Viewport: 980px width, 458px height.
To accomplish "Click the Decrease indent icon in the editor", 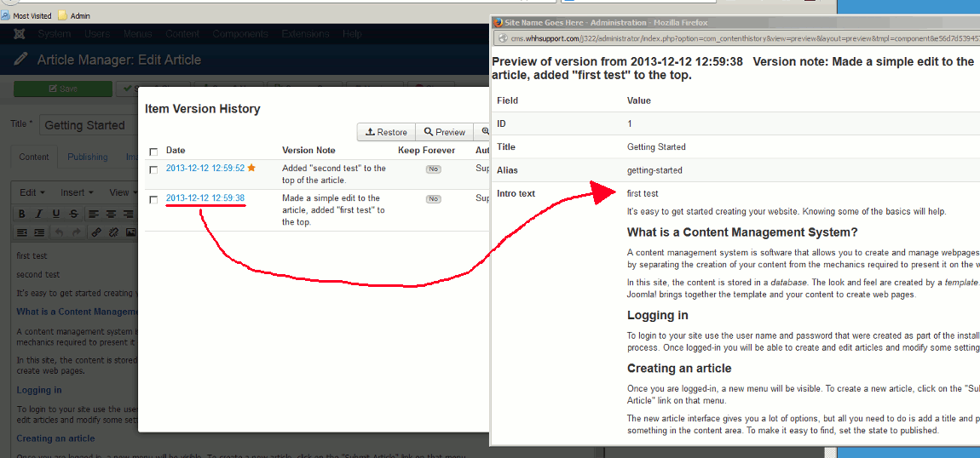I will [x=22, y=232].
